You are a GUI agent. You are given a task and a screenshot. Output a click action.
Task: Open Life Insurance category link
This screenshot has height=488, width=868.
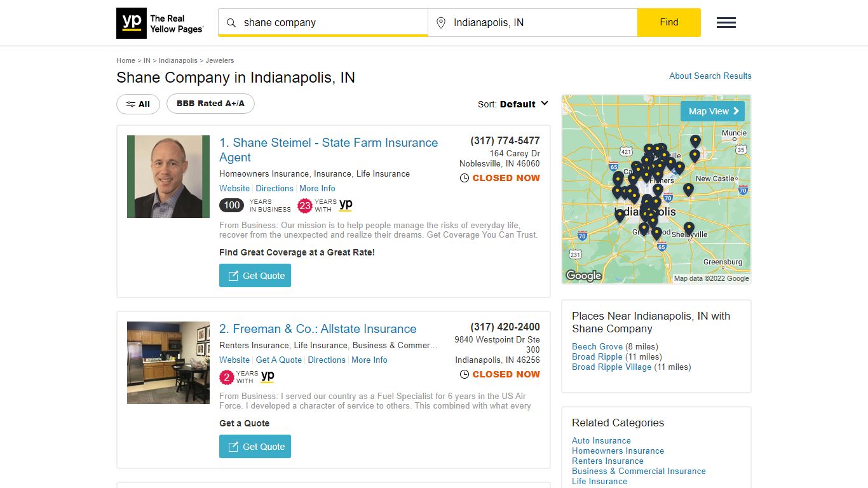point(599,481)
